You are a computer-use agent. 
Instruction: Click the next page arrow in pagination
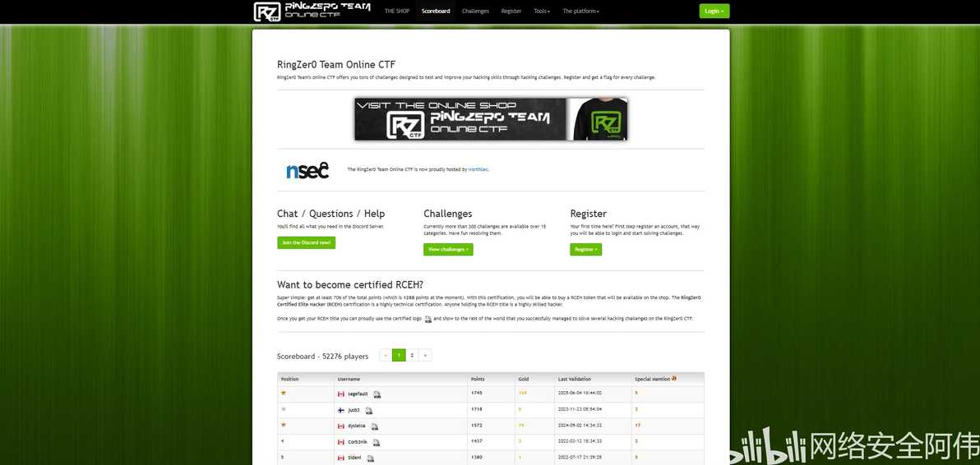[425, 355]
